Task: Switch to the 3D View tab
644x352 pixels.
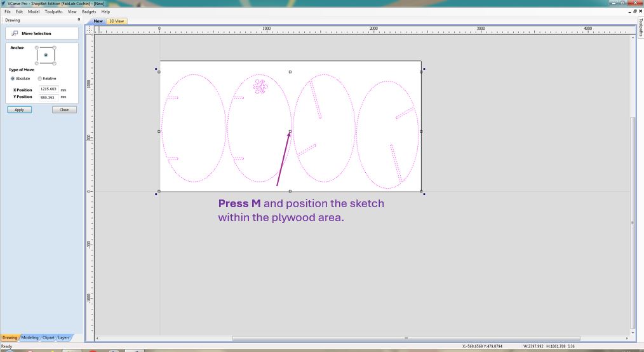Action: click(x=117, y=21)
